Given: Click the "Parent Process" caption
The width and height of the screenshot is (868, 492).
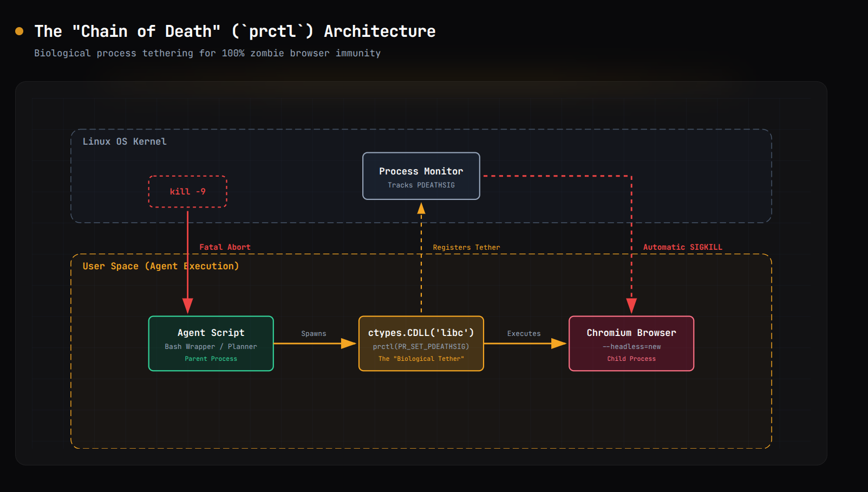Looking at the screenshot, I should [x=211, y=359].
